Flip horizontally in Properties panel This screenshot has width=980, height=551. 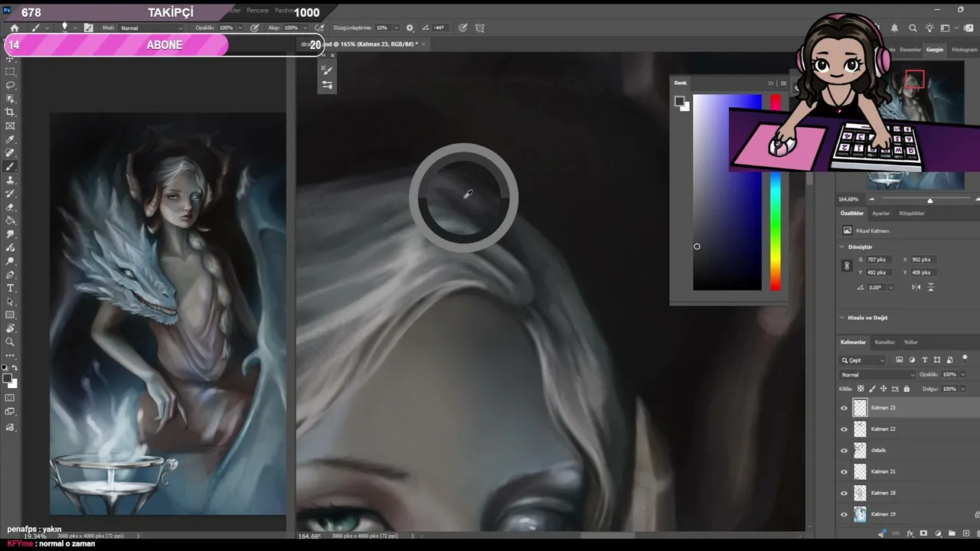916,287
